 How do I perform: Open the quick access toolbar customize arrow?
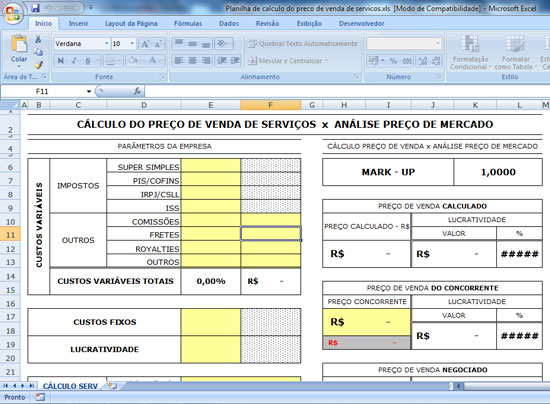pyautogui.click(x=90, y=7)
